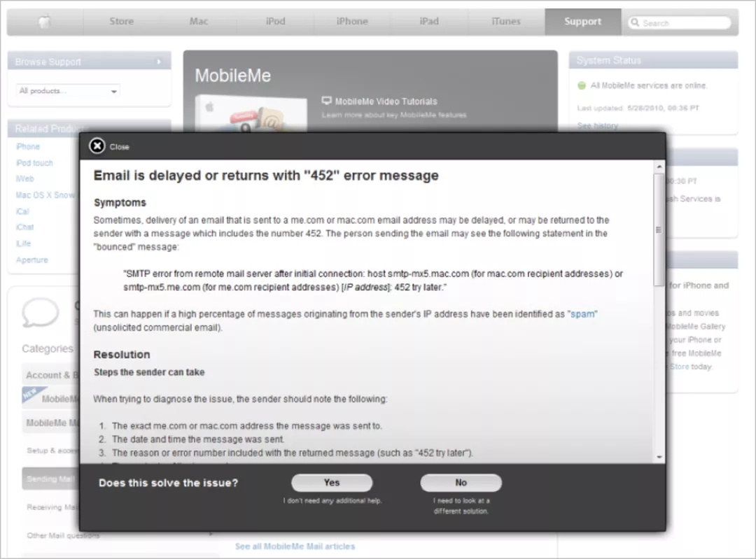Select Receiving Mail category in sidebar
The width and height of the screenshot is (756, 559).
[52, 507]
